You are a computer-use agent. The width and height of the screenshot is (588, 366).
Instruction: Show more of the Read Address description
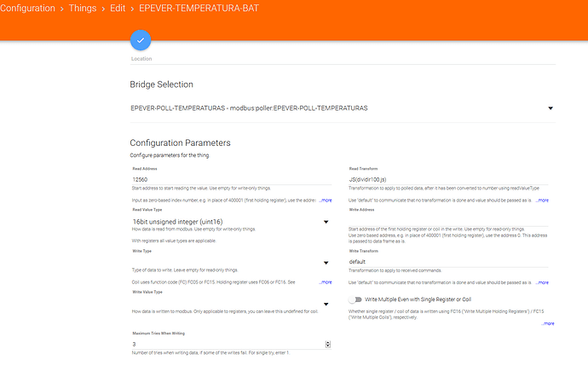pyautogui.click(x=325, y=200)
